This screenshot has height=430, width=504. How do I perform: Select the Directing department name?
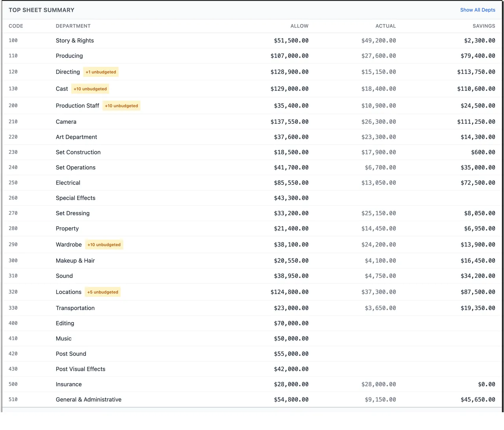pyautogui.click(x=68, y=72)
